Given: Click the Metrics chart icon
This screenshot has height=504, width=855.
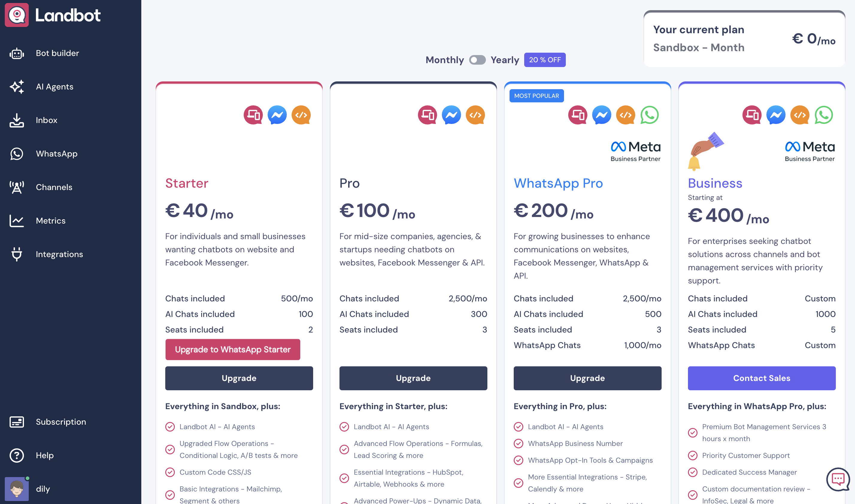Looking at the screenshot, I should (17, 221).
